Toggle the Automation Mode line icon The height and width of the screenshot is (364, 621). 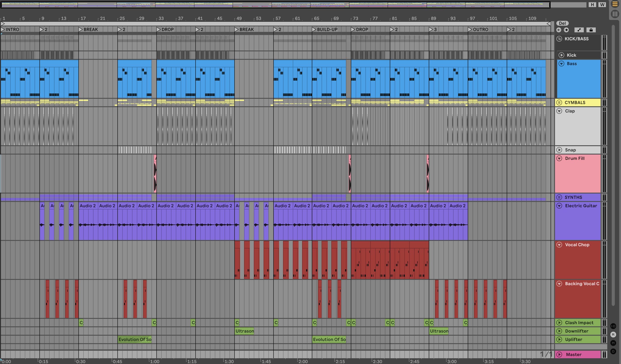coord(579,30)
